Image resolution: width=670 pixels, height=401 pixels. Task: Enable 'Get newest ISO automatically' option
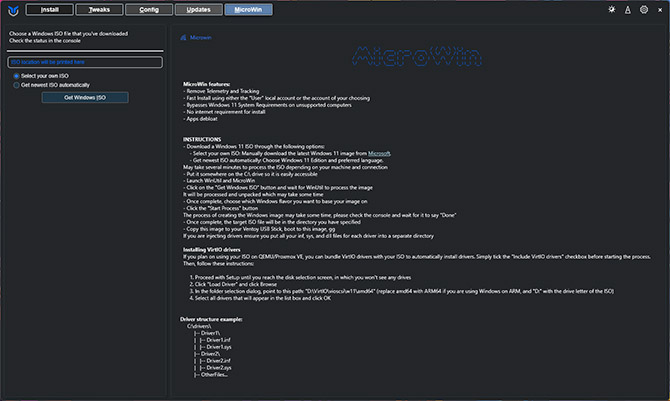click(x=15, y=86)
